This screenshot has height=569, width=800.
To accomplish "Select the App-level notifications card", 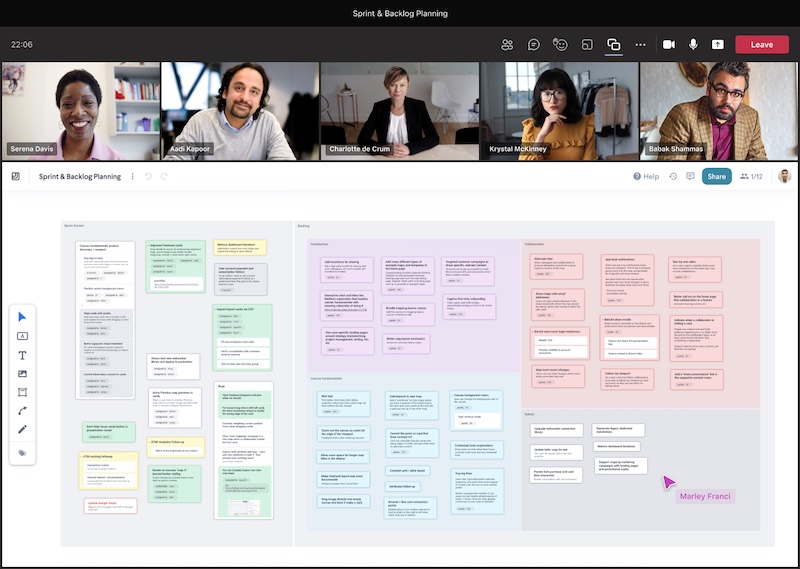I will point(627,280).
